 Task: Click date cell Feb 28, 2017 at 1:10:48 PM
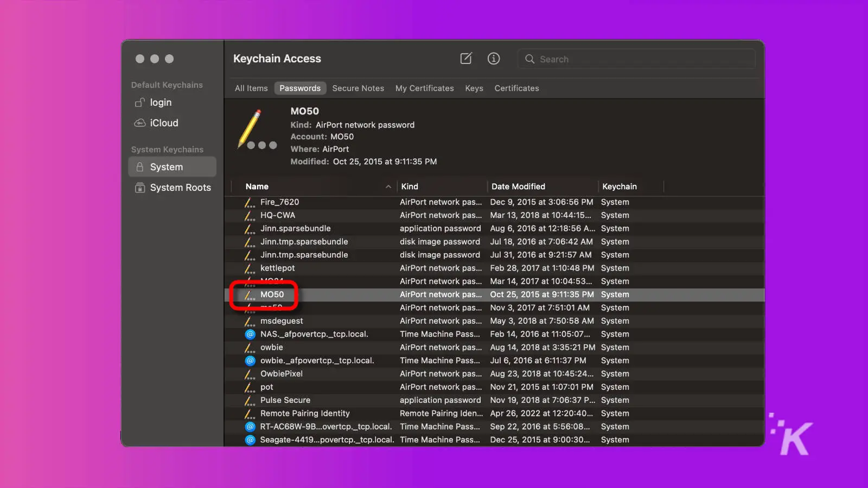pos(542,268)
